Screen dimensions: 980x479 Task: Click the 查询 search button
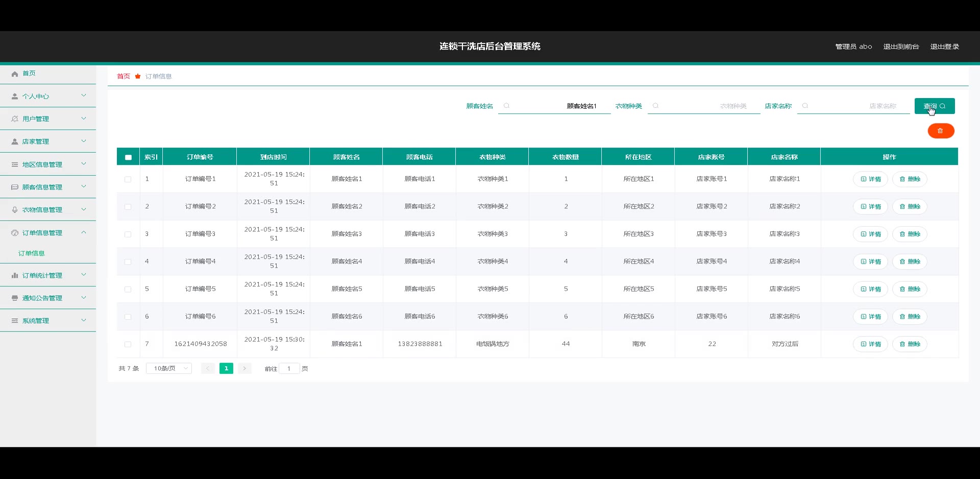click(x=935, y=106)
